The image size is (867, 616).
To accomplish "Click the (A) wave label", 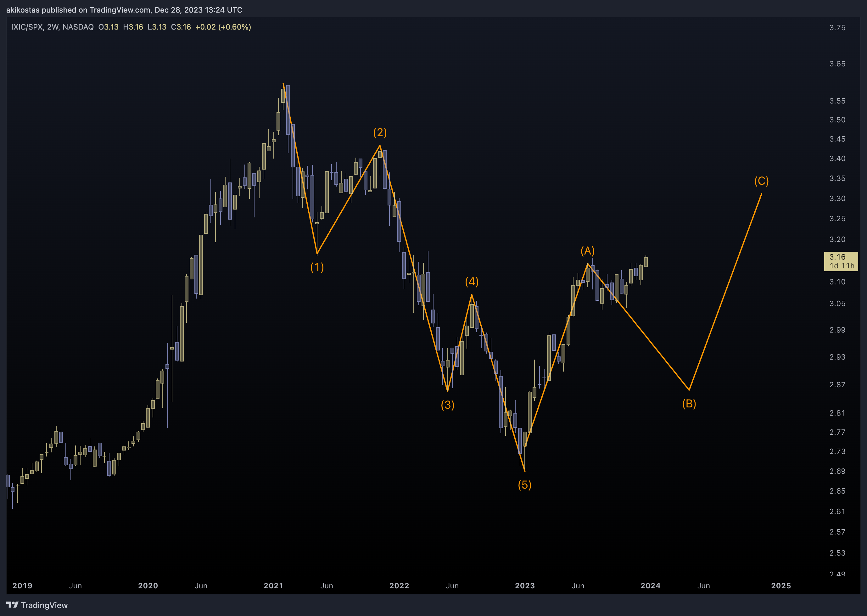I will point(587,251).
